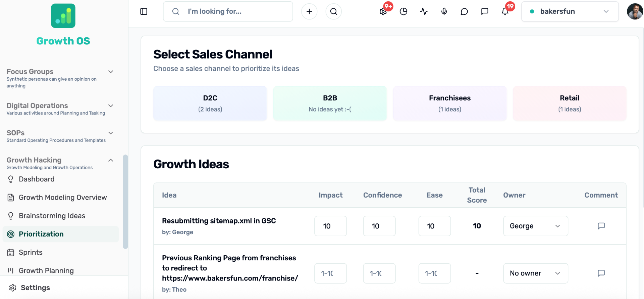Open the No owner dropdown
This screenshot has height=299, width=644.
(536, 273)
